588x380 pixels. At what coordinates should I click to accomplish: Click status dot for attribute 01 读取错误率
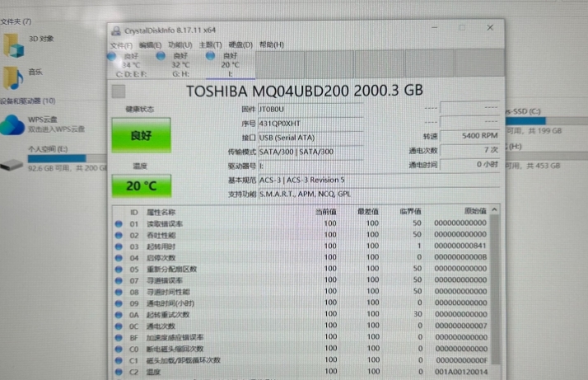119,223
